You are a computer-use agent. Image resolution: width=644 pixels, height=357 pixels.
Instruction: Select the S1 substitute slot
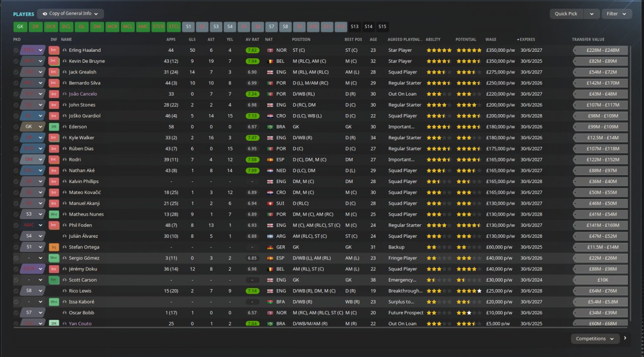[189, 27]
